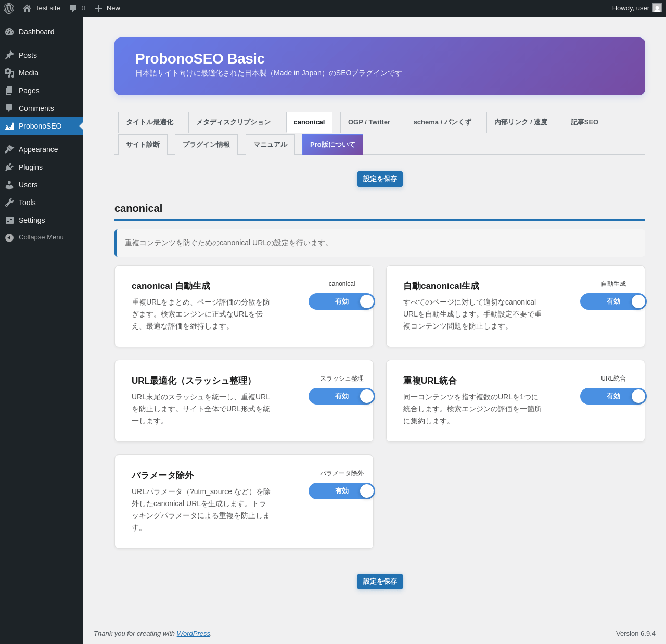Click the Appearance brush icon
The image size is (666, 644).
click(x=9, y=149)
